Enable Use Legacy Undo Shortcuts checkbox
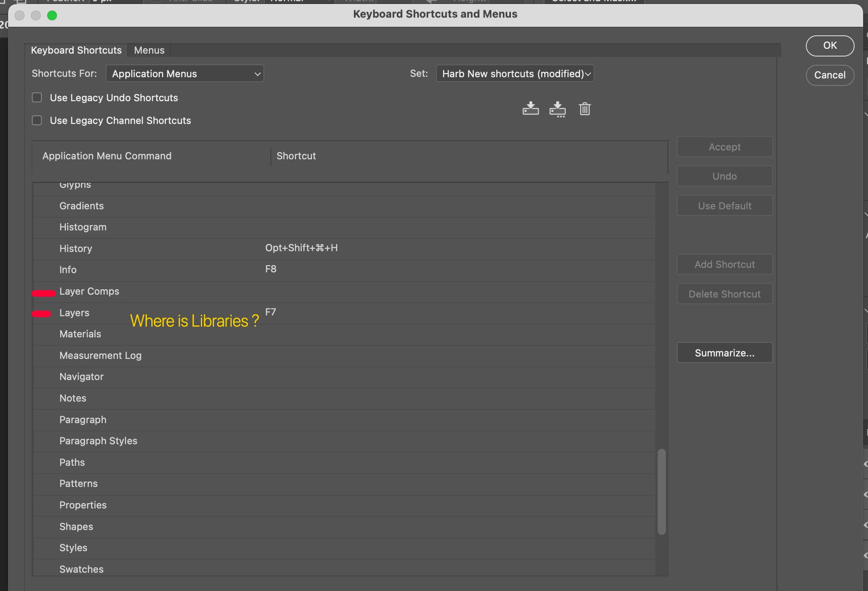 (37, 98)
